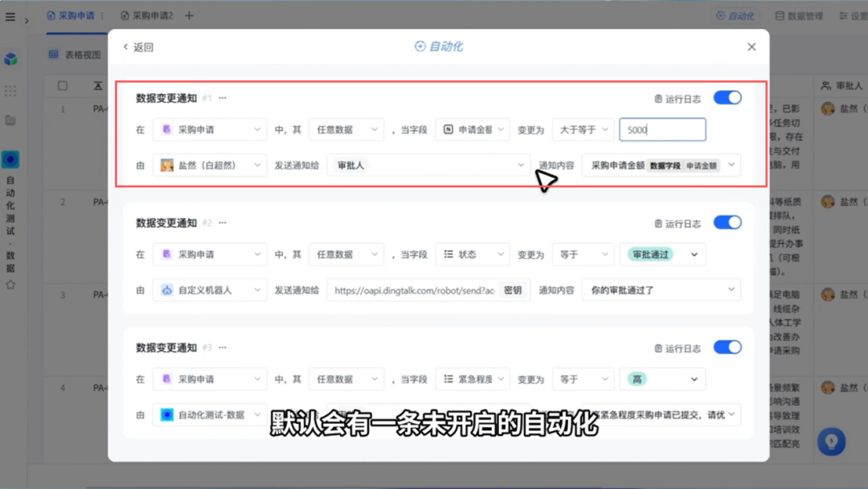
Task: Open the 申请金额 field dropdown in rule #1
Action: [473, 129]
